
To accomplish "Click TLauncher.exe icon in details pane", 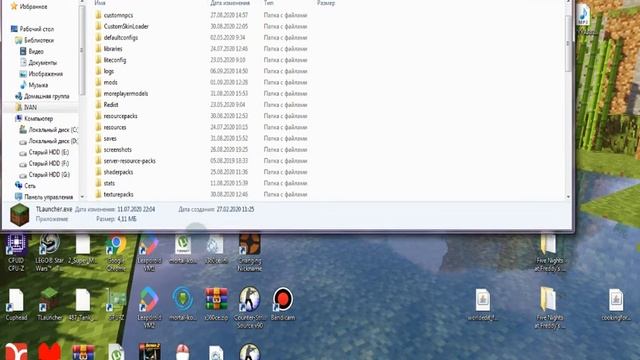I will [20, 214].
